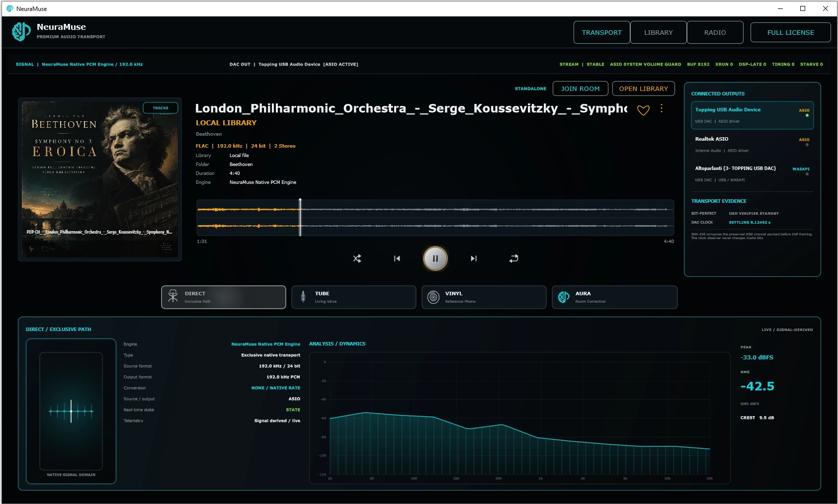Select DIRECT Exclusive Path mode
Screen dimensions: 838x504
point(224,297)
